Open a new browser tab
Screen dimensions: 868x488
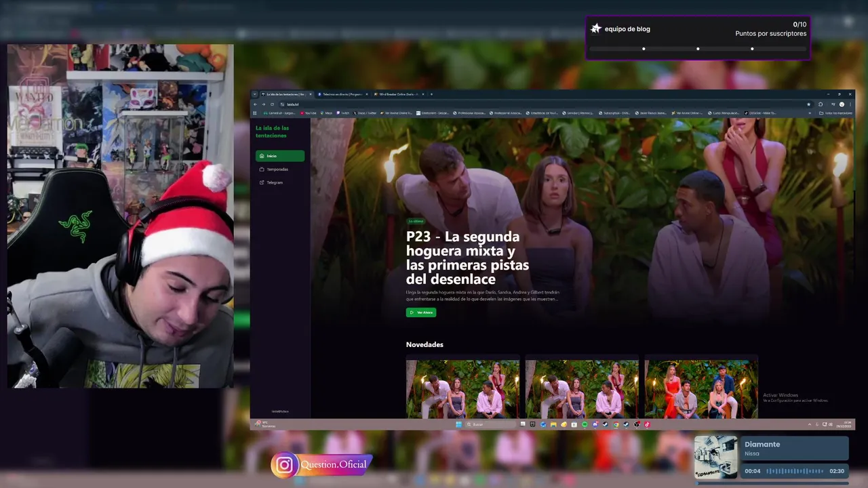coord(431,94)
